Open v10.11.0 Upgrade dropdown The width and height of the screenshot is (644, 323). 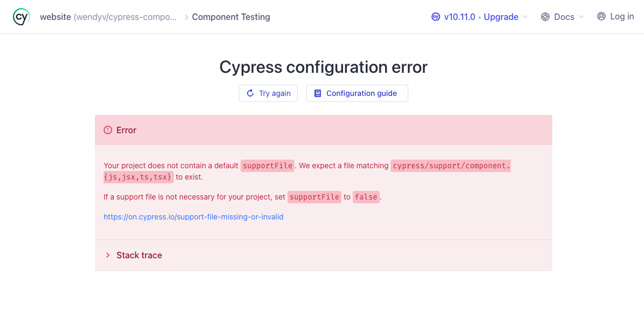pos(479,17)
